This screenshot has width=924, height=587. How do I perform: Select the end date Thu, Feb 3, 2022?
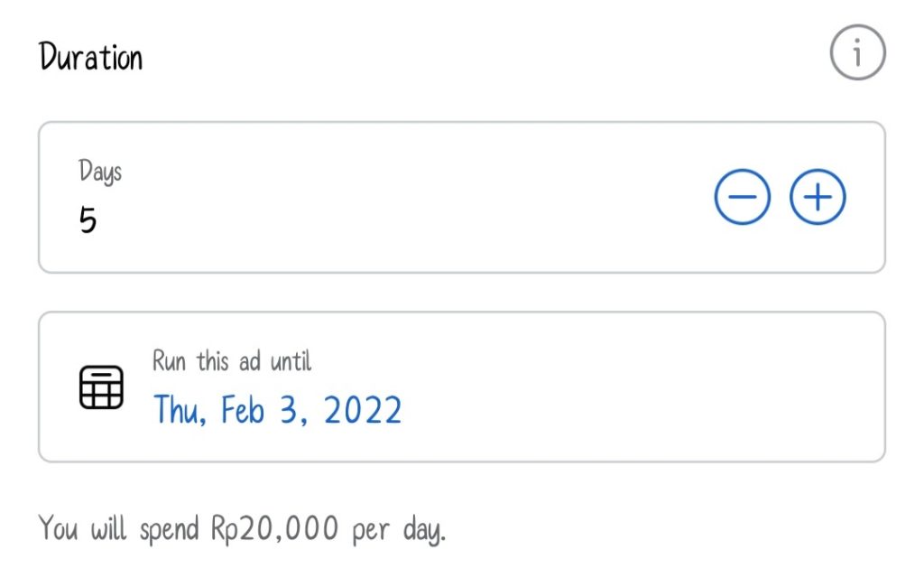pyautogui.click(x=278, y=410)
